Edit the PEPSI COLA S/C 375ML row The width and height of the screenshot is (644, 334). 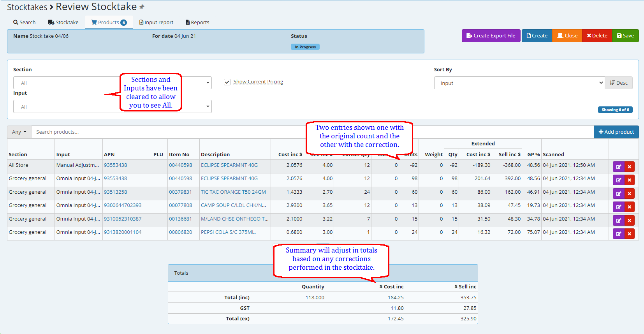pos(618,234)
